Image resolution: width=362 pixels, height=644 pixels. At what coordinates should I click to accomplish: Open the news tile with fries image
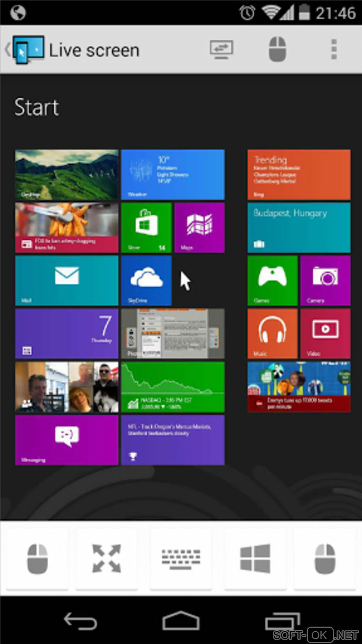click(67, 228)
